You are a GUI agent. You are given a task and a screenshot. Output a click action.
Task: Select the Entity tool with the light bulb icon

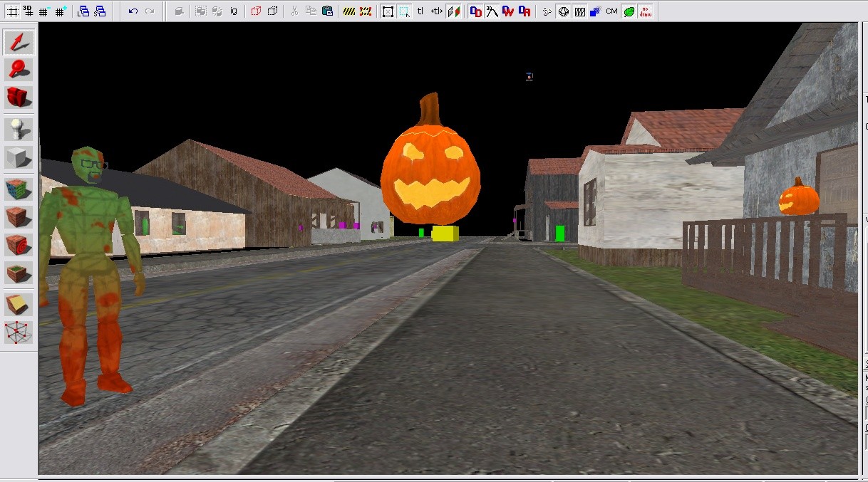[x=19, y=130]
